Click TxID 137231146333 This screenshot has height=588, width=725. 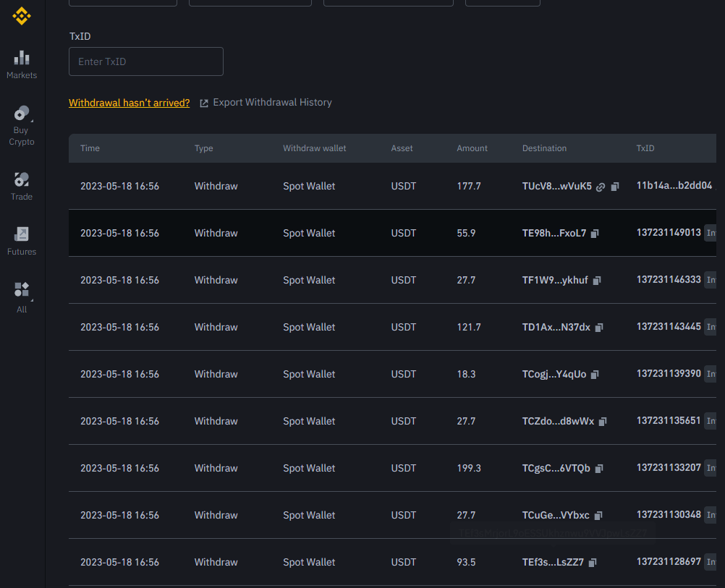669,280
